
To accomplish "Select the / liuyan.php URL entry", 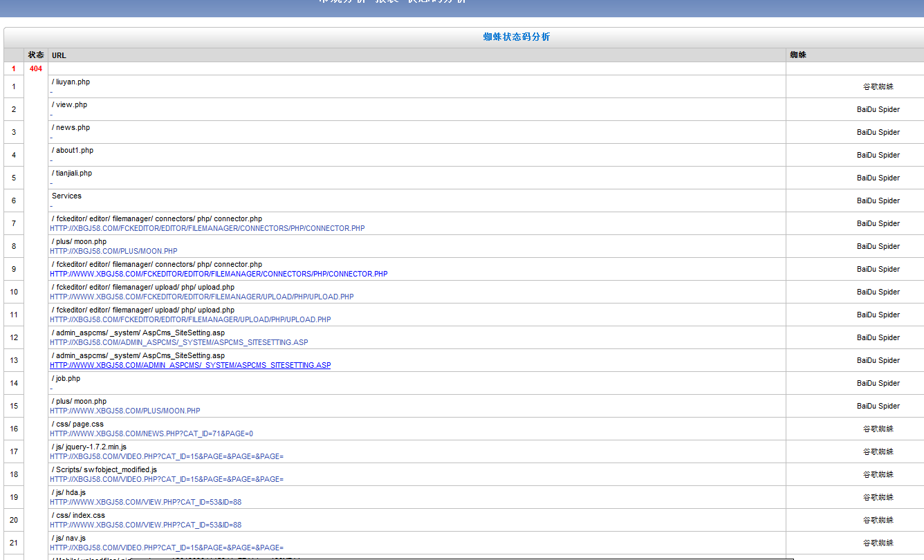I will (71, 82).
